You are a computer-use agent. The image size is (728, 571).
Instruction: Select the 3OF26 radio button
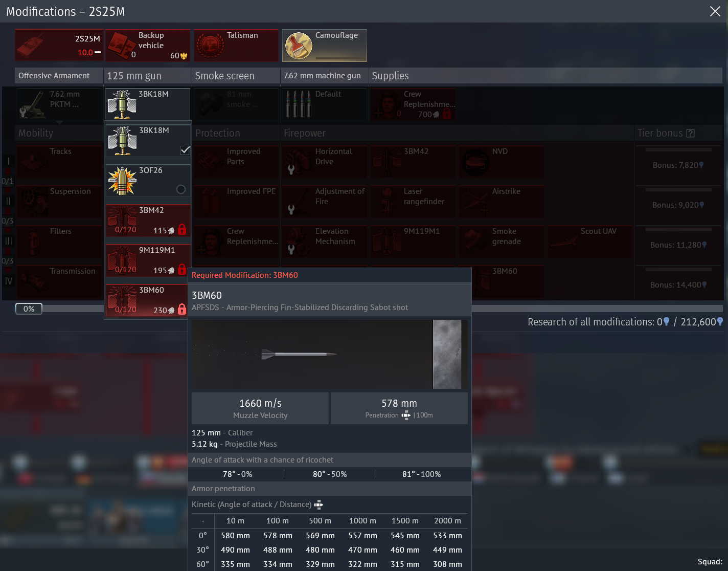181,189
